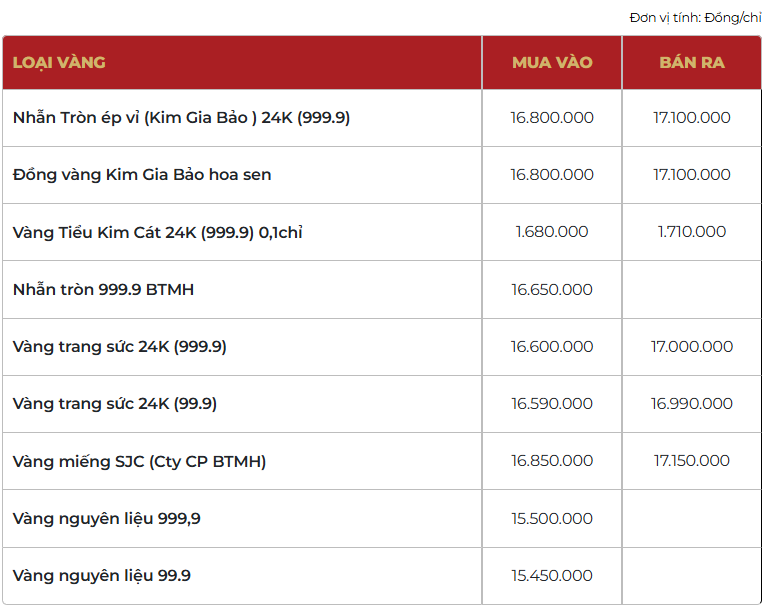Select the 16.990.000 sell price

[x=692, y=404]
